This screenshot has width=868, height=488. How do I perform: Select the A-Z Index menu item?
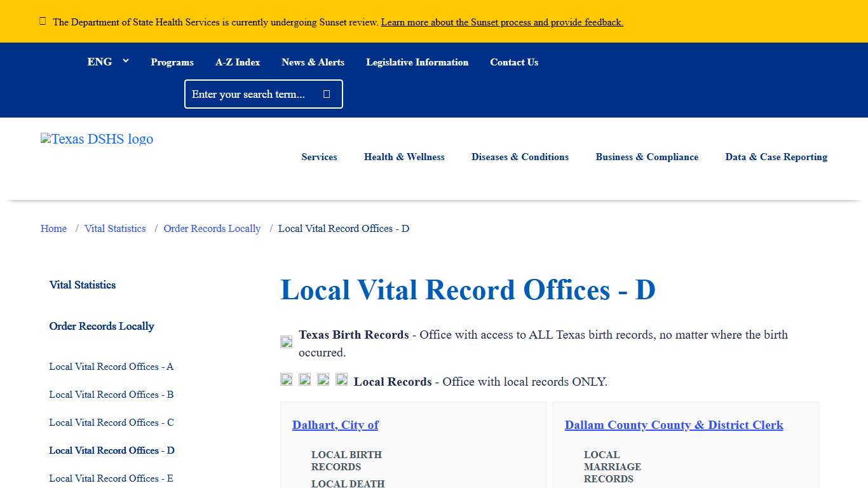(x=238, y=62)
